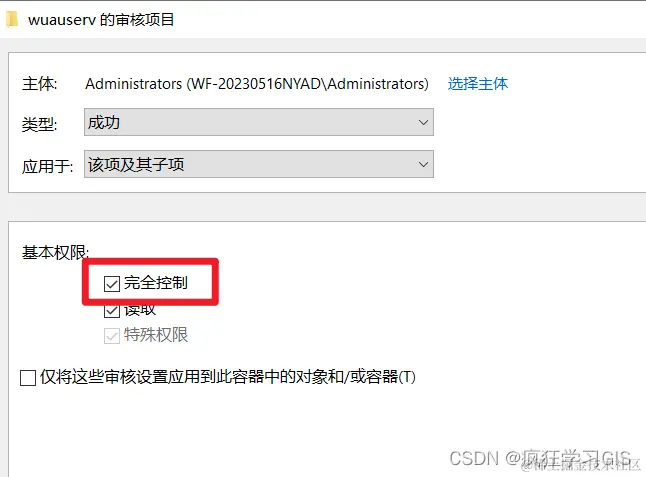646x477 pixels.
Task: Open the 类型 dropdown showing 成功
Action: (259, 122)
